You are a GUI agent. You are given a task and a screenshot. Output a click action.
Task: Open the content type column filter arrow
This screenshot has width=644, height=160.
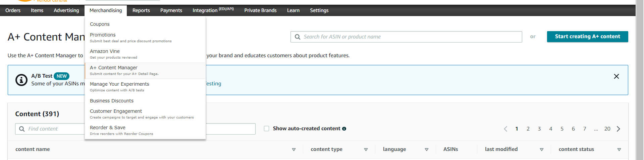click(366, 150)
